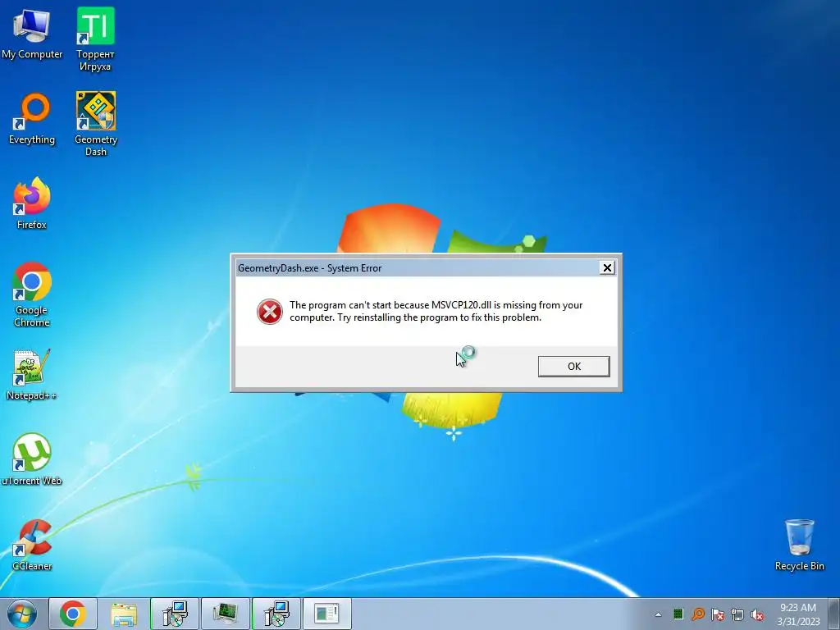Select the Firefox desktop shortcut
Image resolution: width=840 pixels, height=630 pixels.
(32, 203)
